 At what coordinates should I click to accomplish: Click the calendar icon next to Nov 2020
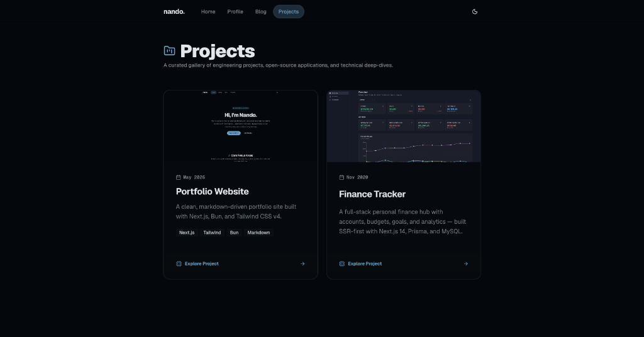click(341, 177)
